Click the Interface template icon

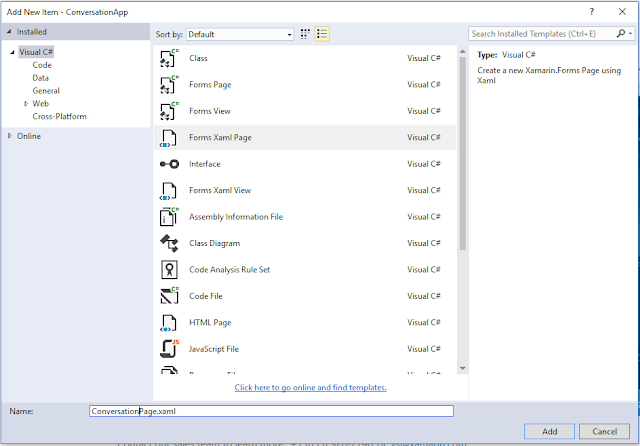point(169,164)
